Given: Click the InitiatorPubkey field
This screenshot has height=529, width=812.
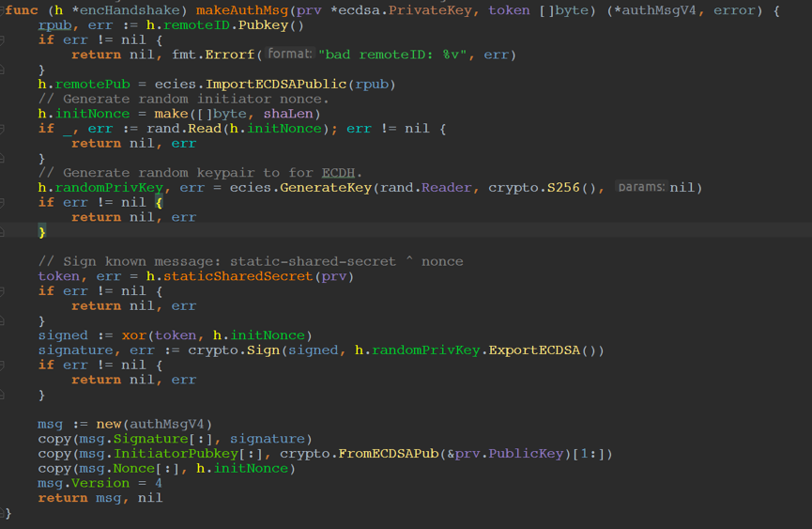Looking at the screenshot, I should [176, 453].
